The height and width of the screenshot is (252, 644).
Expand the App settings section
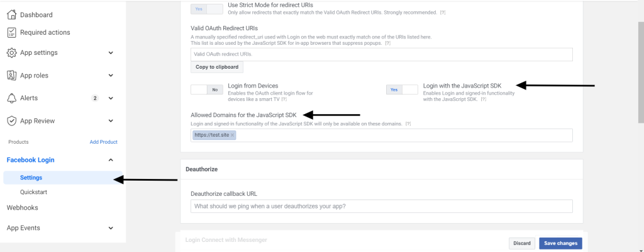coord(111,53)
